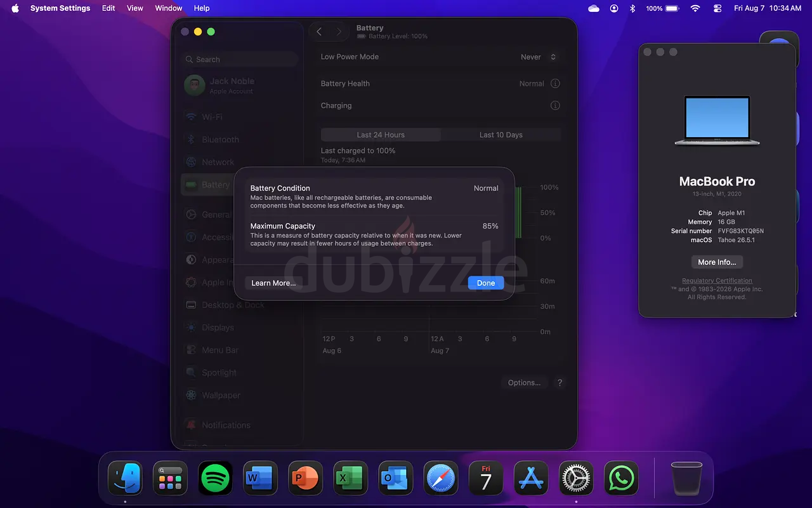The height and width of the screenshot is (508, 812).
Task: Click the 'Apple M1' chip value
Action: (731, 213)
